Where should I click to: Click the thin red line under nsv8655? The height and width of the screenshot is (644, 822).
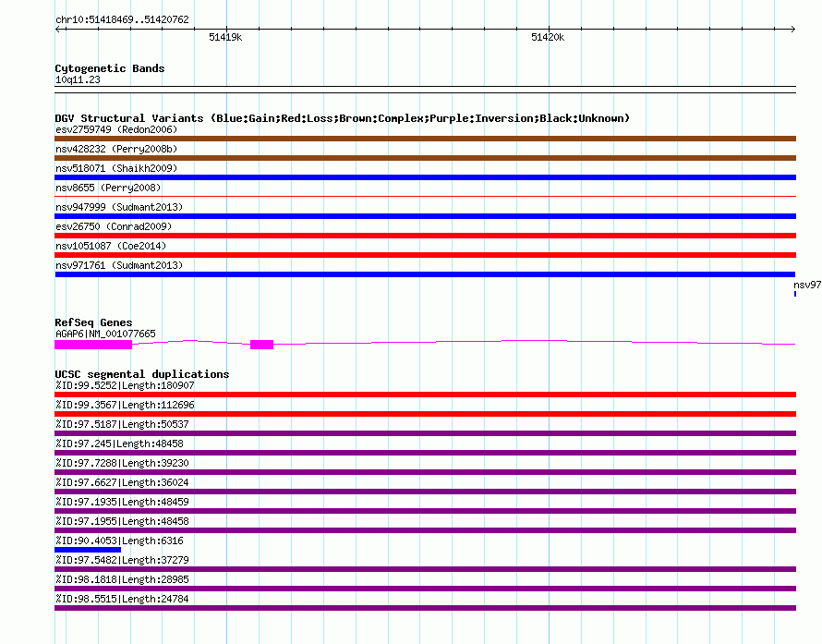425,197
